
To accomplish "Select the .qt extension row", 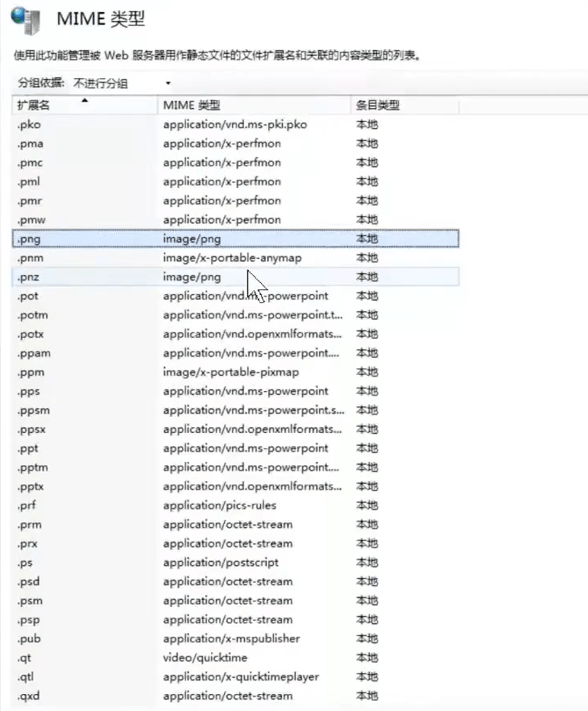I will (x=235, y=658).
